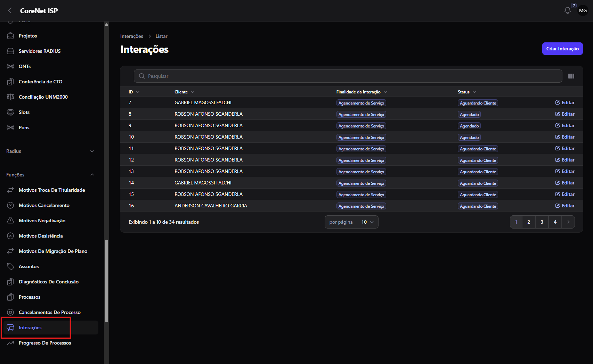This screenshot has width=593, height=364.
Task: Click the edit pencil icon for row 13
Action: 558,171
